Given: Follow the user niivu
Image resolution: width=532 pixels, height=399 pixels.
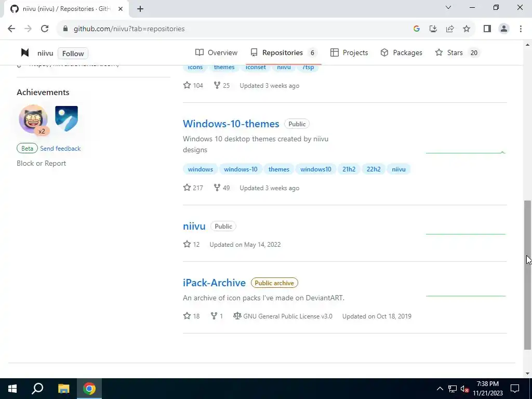Looking at the screenshot, I should [73, 54].
